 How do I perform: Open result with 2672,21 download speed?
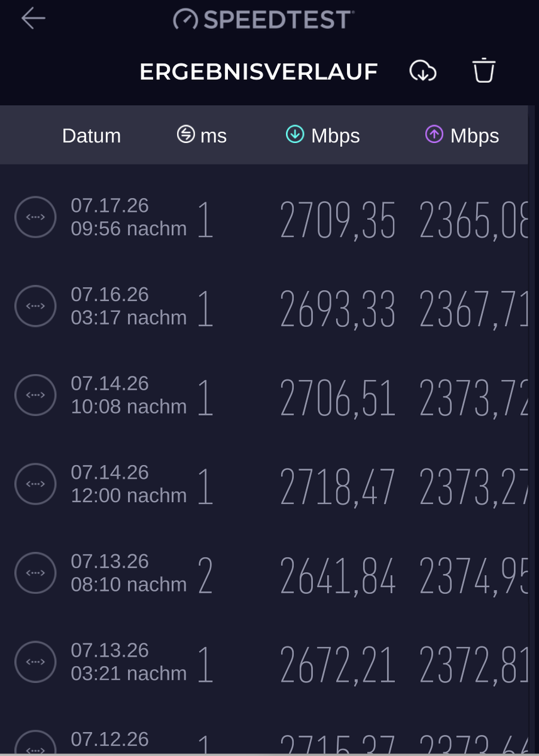269,661
